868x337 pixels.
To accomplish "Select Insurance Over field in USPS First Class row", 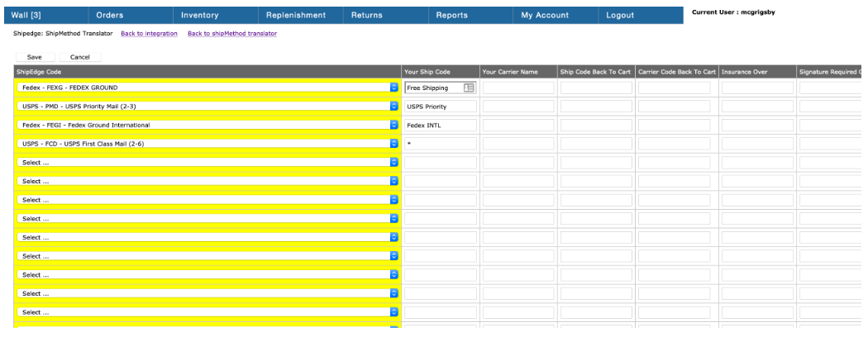I will click(x=757, y=144).
